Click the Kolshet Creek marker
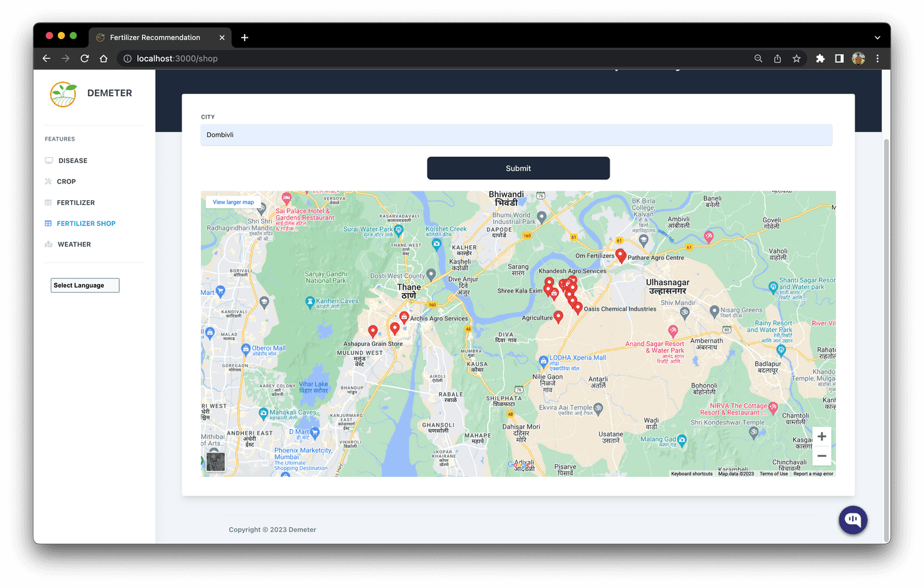 [x=436, y=244]
